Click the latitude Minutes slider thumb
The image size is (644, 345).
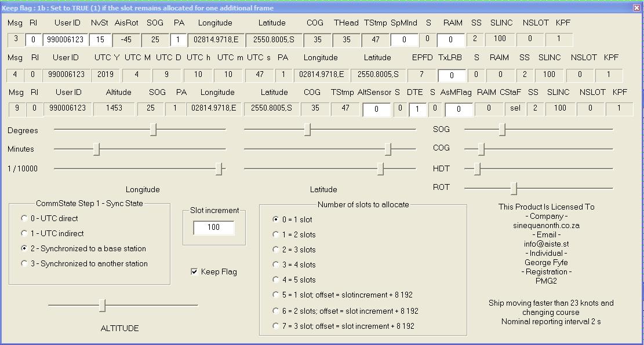[x=388, y=149]
